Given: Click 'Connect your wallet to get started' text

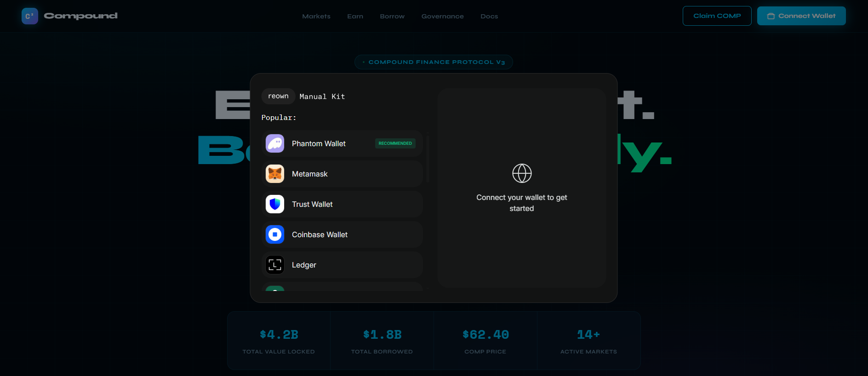Looking at the screenshot, I should click(522, 203).
